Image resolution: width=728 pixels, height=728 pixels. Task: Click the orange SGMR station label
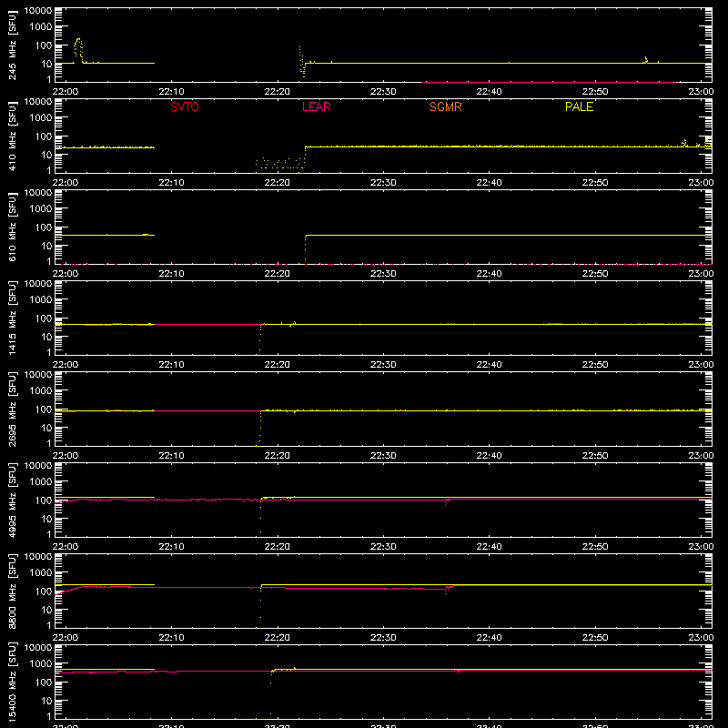pos(445,106)
